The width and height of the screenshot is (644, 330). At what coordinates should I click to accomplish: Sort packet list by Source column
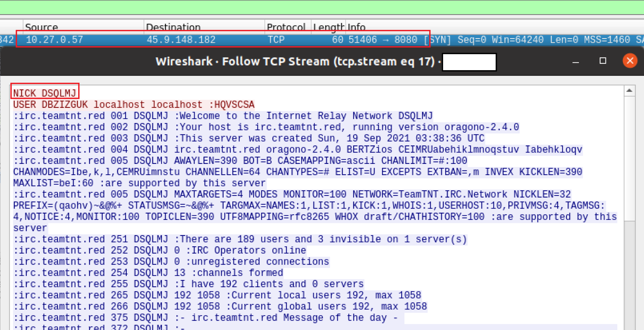pos(83,27)
